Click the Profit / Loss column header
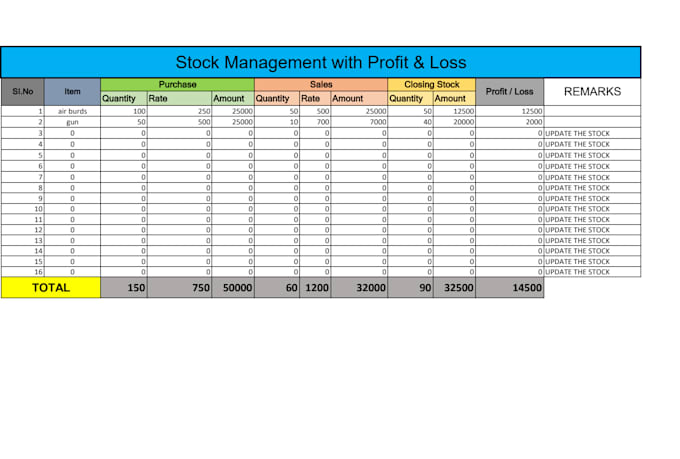Image resolution: width=680 pixels, height=459 pixels. (x=509, y=92)
